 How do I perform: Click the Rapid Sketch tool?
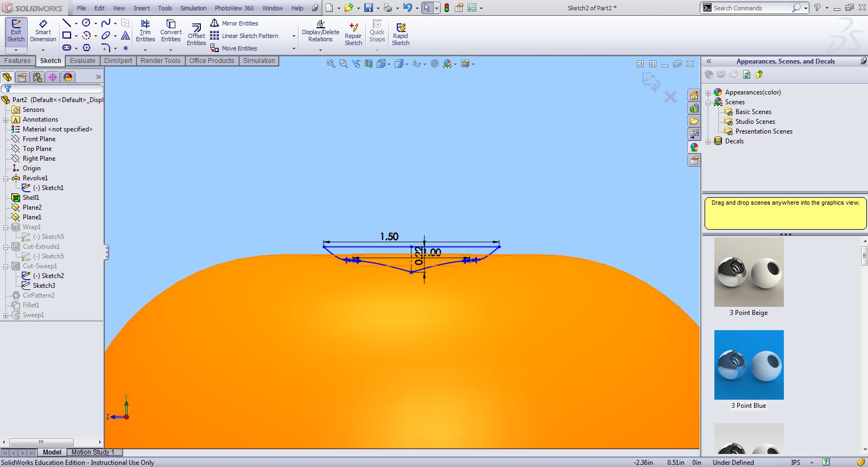[x=401, y=34]
